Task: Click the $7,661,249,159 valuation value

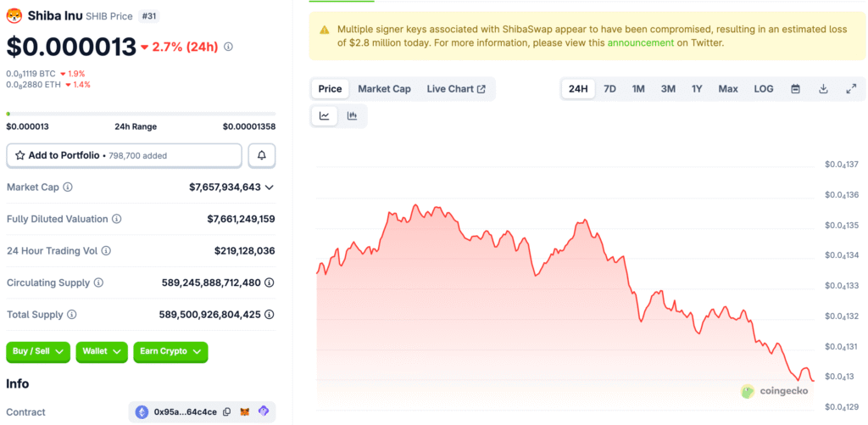Action: 241,219
